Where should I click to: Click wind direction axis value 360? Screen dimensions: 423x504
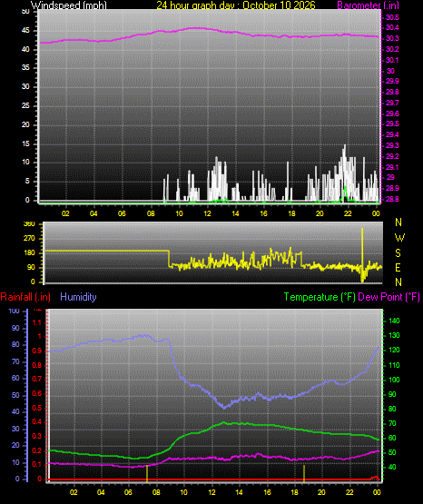[29, 224]
